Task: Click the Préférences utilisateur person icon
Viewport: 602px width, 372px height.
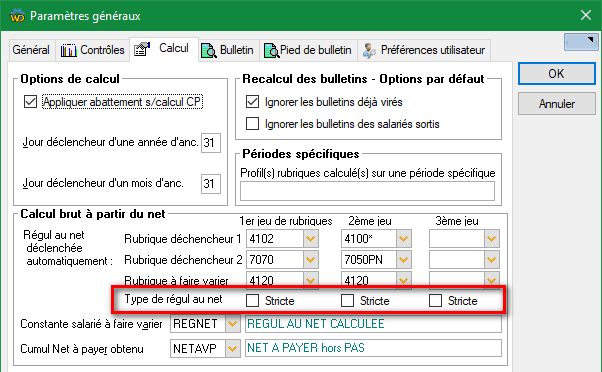Action: 369,50
